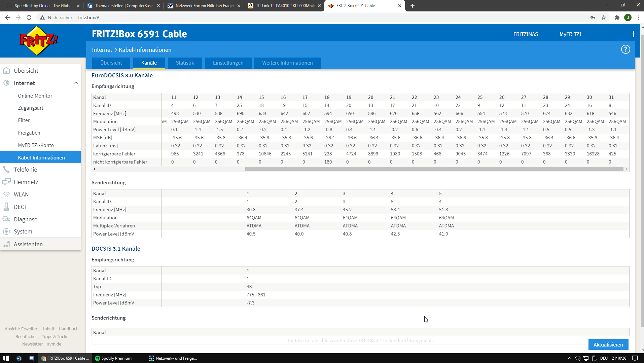Viewport: 644px width, 363px height.
Task: Open Filter in the sidebar
Action: [x=24, y=120]
